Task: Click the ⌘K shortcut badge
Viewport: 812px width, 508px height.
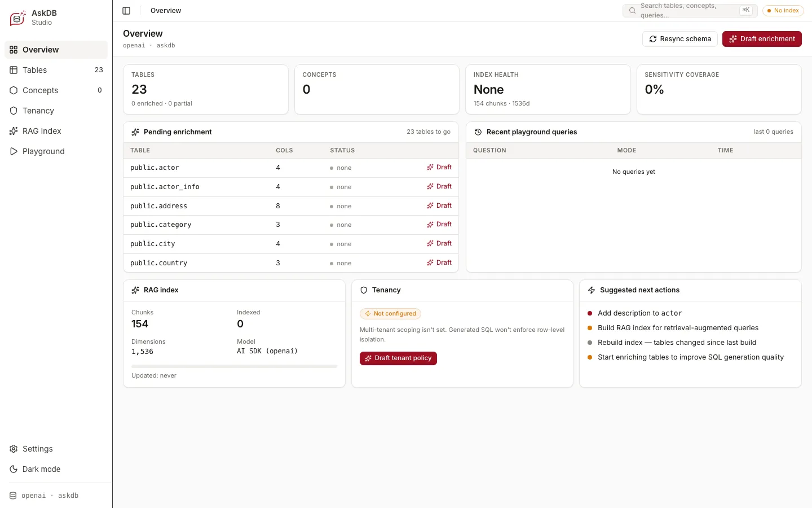Action: [745, 10]
